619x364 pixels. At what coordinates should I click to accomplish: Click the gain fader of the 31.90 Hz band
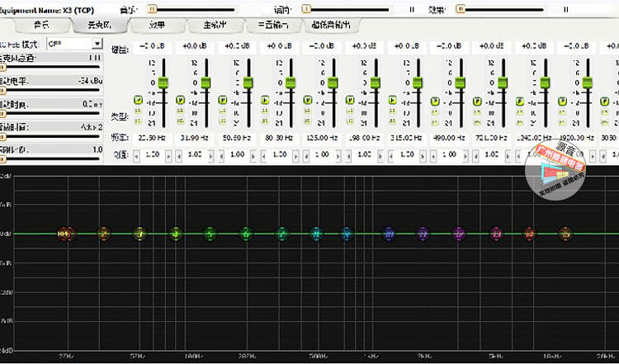tap(206, 83)
